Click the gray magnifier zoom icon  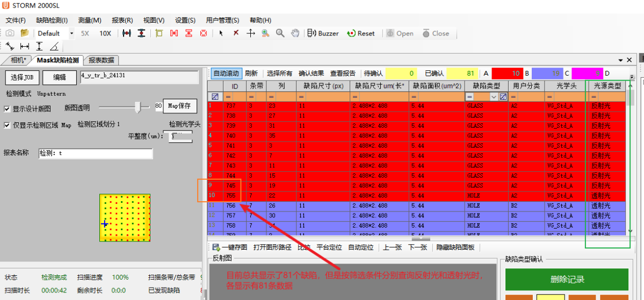(280, 33)
